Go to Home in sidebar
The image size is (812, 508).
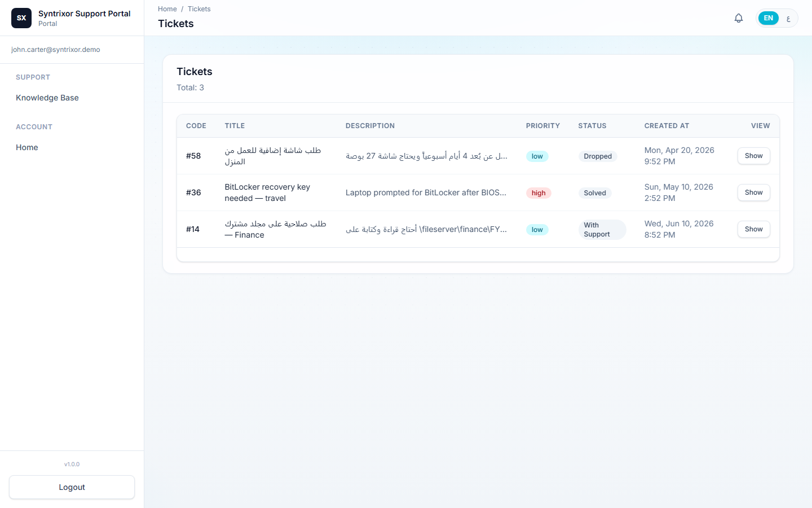[27, 147]
